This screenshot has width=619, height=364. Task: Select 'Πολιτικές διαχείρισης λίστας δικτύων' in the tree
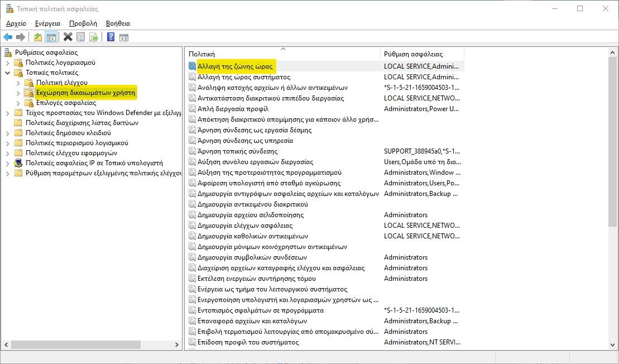(x=82, y=123)
